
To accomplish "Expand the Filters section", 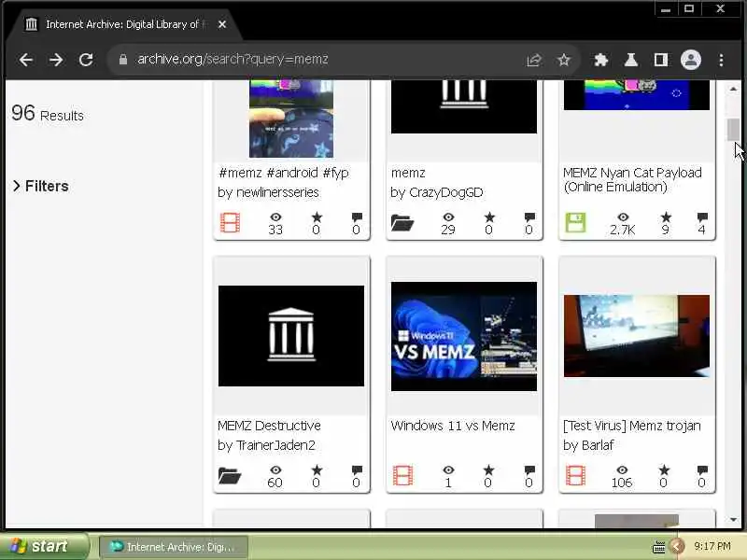I will 41,186.
